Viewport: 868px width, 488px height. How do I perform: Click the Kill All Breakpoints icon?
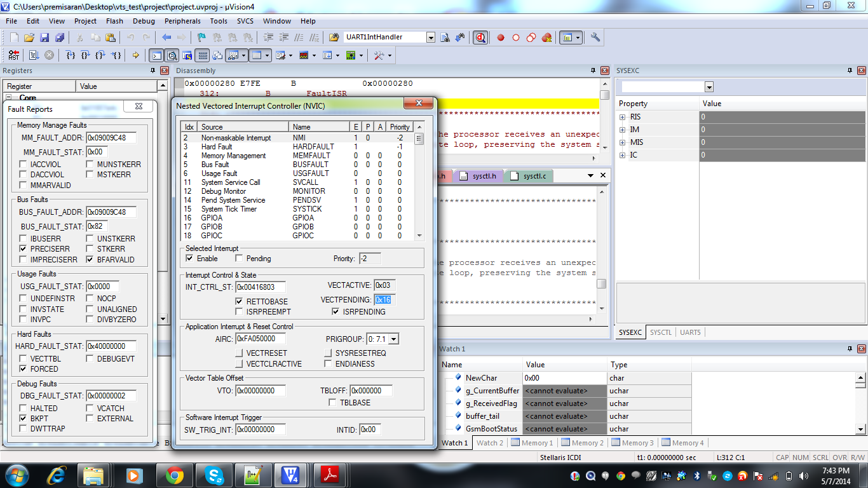(x=546, y=37)
